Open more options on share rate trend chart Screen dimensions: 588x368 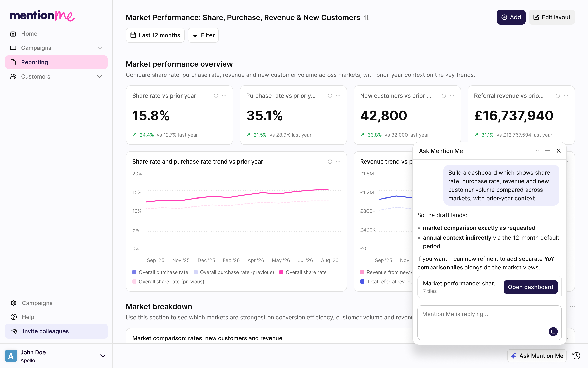coord(338,162)
